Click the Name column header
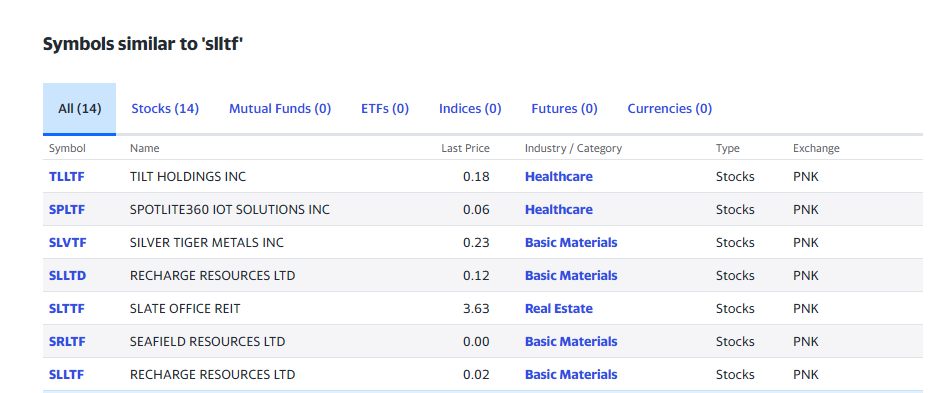This screenshot has width=944, height=393. click(x=144, y=148)
